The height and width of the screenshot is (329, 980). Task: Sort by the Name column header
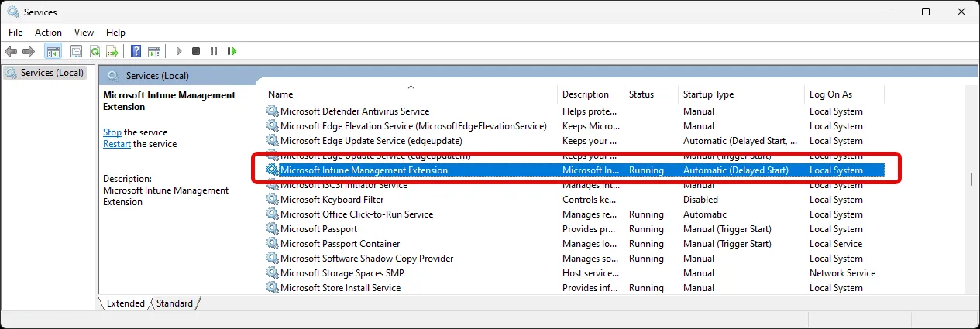pos(412,94)
